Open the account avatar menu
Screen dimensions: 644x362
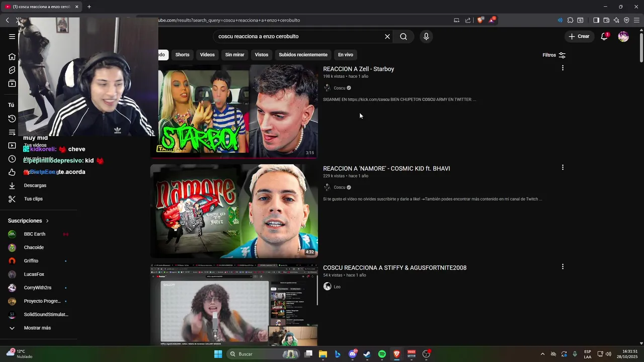623,36
